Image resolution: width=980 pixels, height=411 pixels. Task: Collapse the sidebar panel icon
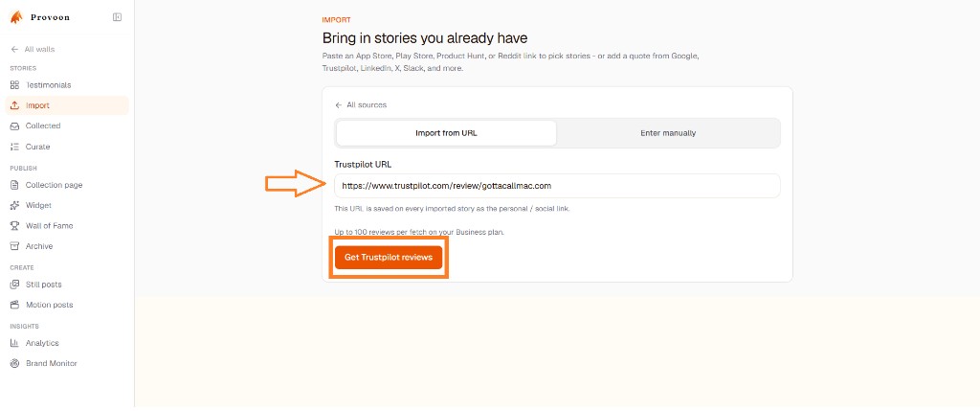tap(117, 17)
